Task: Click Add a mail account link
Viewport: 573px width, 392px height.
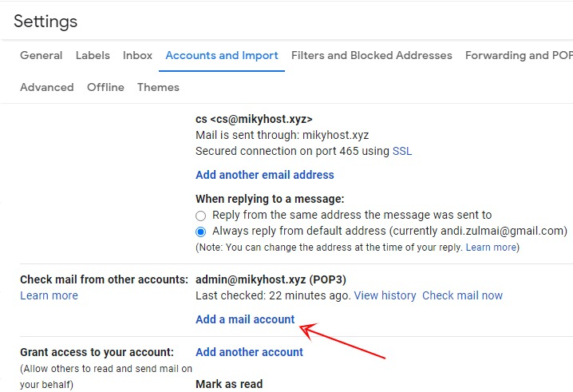Action: click(245, 319)
